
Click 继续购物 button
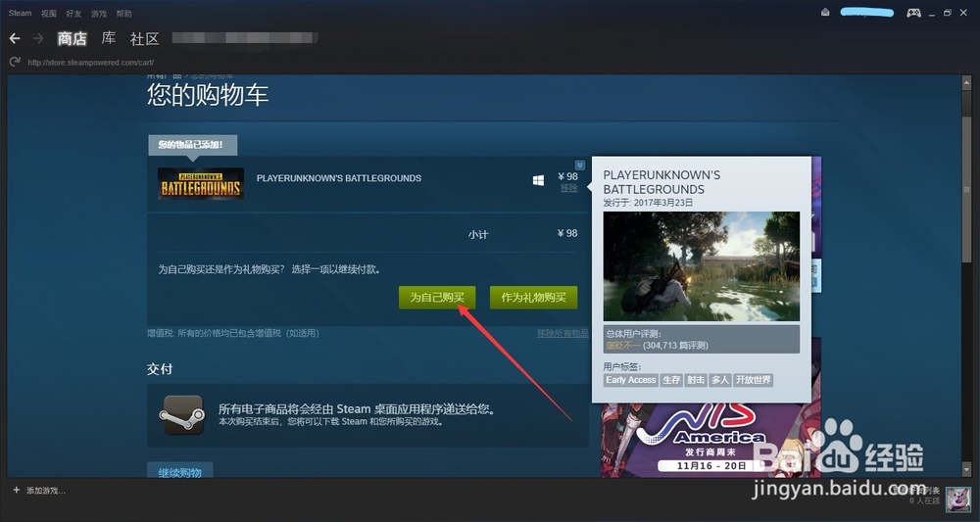180,471
